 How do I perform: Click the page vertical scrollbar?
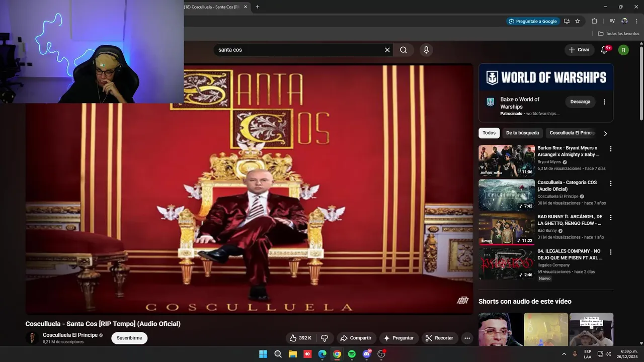coord(641,83)
